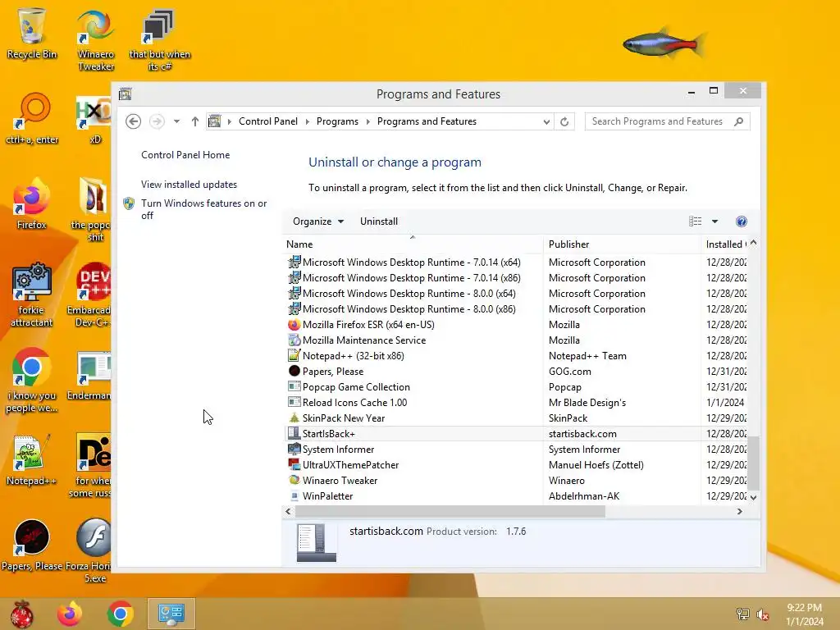This screenshot has width=840, height=630.
Task: Click the Control Panel breadcrumb
Action: coord(268,121)
